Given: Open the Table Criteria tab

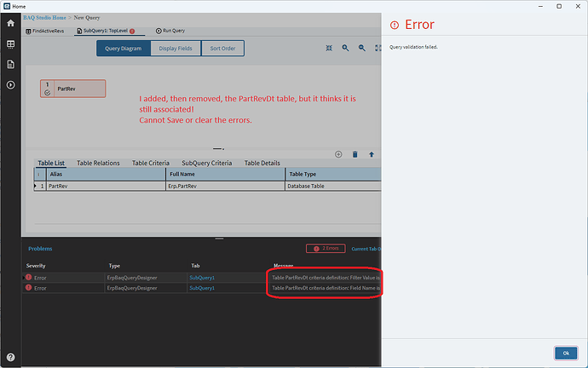Looking at the screenshot, I should point(151,163).
